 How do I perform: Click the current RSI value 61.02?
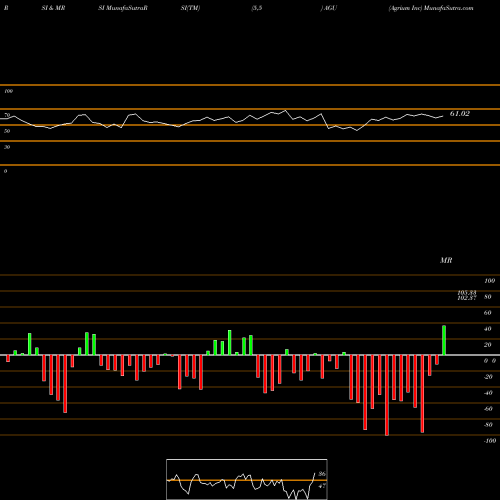click(x=460, y=114)
